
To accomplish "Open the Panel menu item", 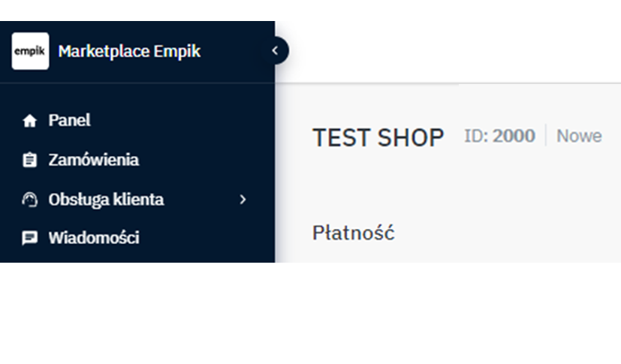I will click(x=70, y=120).
